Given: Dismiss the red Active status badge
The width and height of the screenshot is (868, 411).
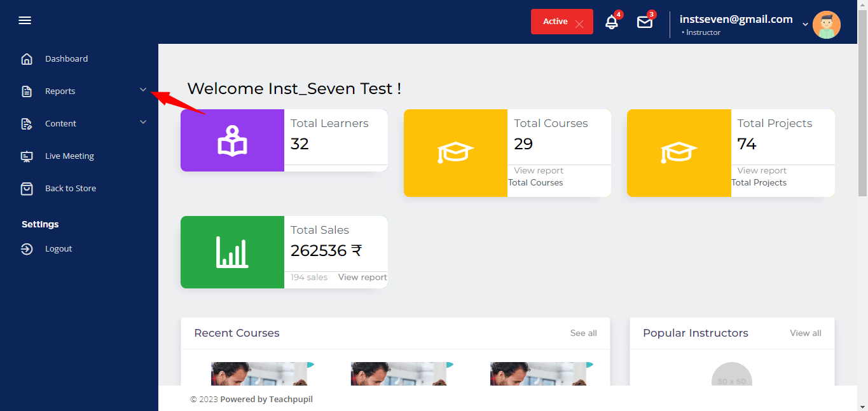Looking at the screenshot, I should [x=579, y=24].
